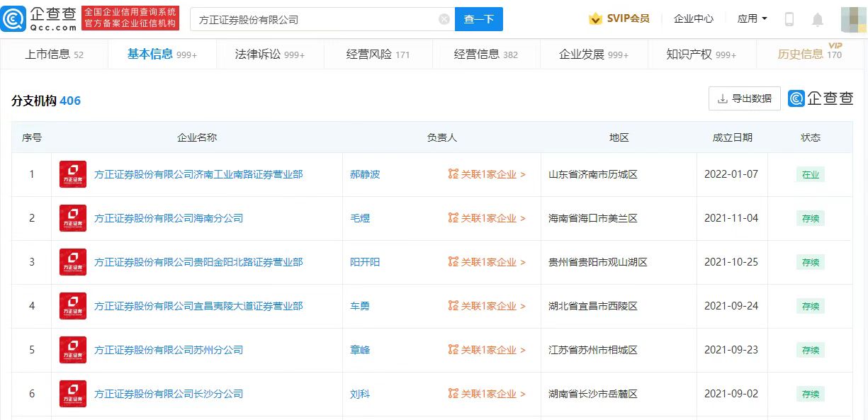This screenshot has width=868, height=420.
Task: Open person 车勇 profile
Action: coord(360,306)
